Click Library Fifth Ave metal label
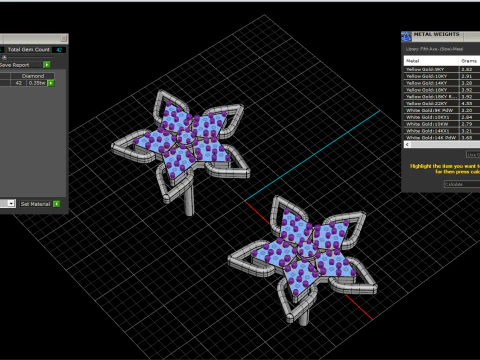The height and width of the screenshot is (360, 480). tap(434, 49)
